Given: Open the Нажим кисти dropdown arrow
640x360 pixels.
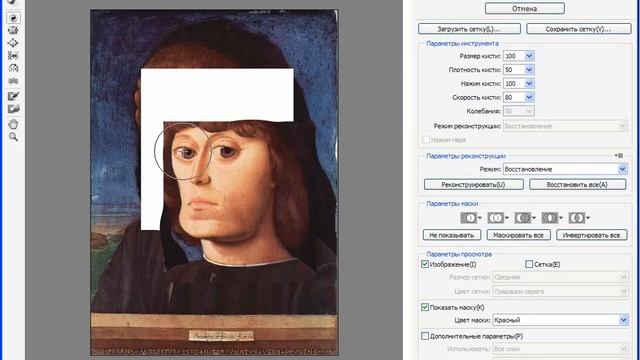Looking at the screenshot, I should [x=529, y=84].
